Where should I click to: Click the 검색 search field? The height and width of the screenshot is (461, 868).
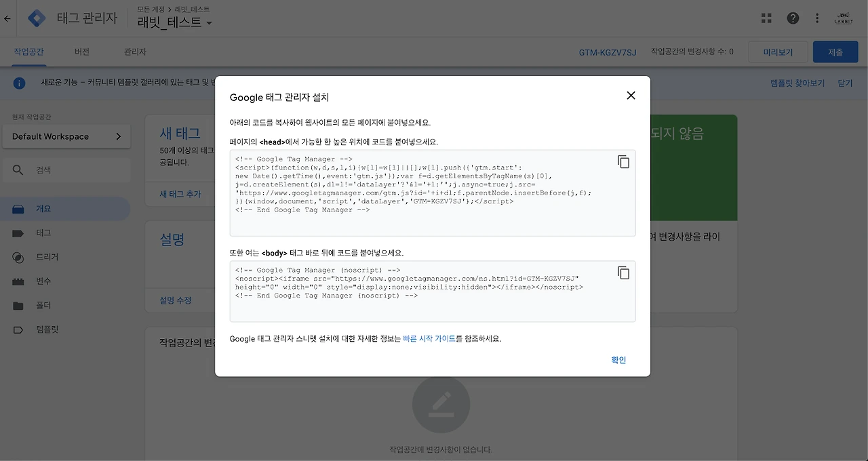[x=66, y=170]
